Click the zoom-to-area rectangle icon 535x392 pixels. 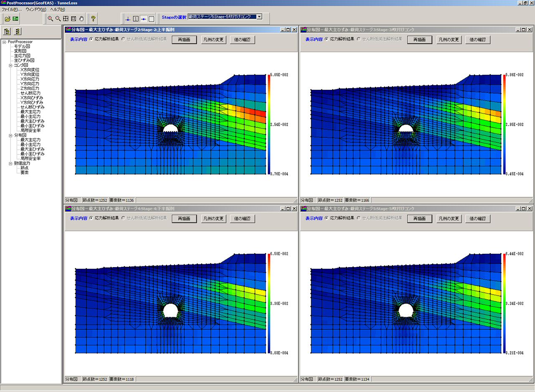pyautogui.click(x=74, y=18)
